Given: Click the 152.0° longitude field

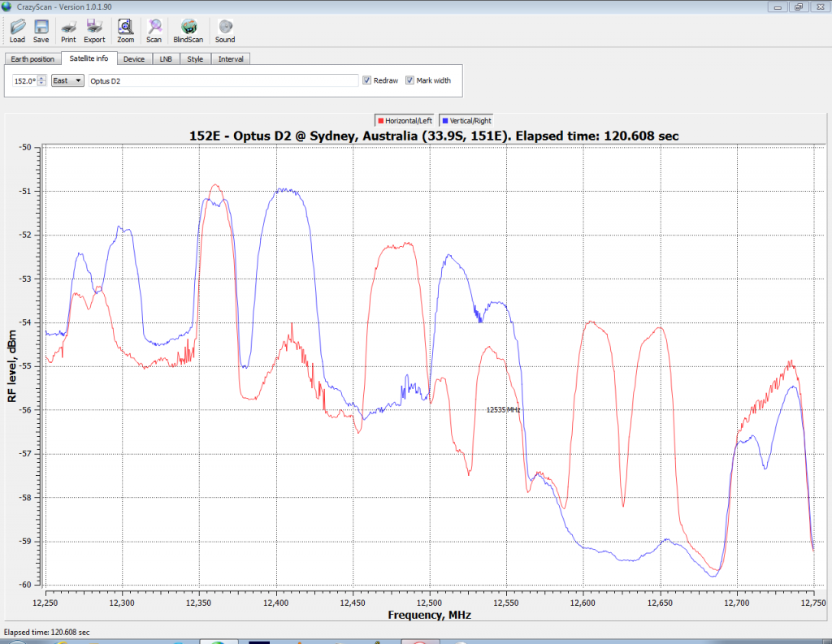Looking at the screenshot, I should pos(25,80).
